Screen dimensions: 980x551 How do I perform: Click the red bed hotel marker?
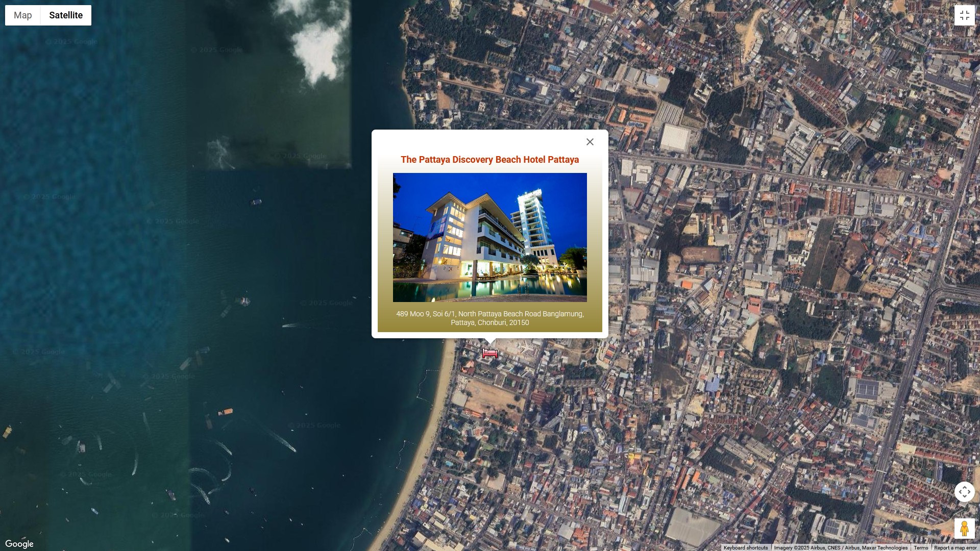click(x=490, y=353)
